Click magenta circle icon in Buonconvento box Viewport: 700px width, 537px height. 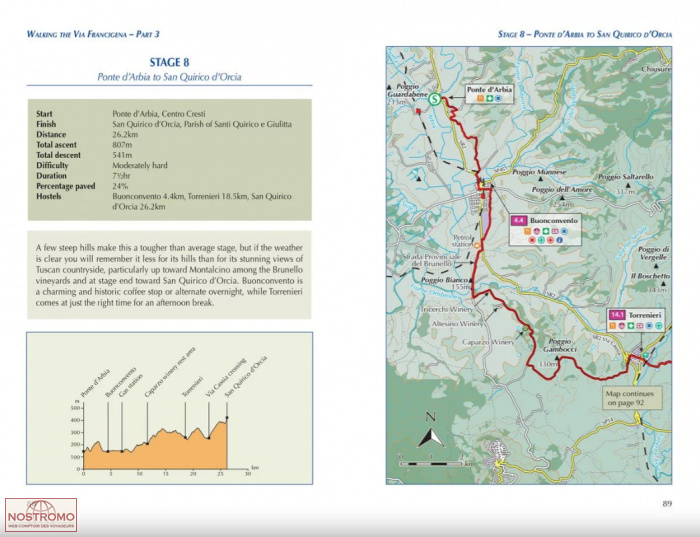point(537,231)
